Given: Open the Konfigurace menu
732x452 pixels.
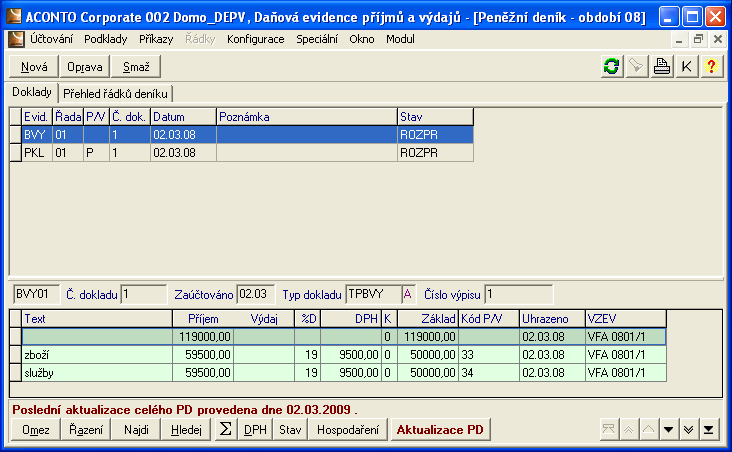Looking at the screenshot, I should (x=255, y=39).
